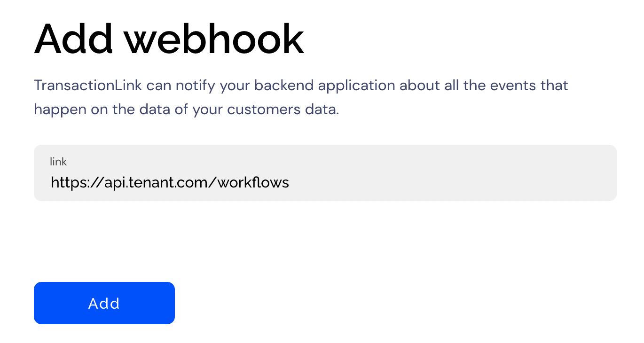This screenshot has height=343, width=644.
Task: Click the small 'link' field label
Action: point(58,162)
